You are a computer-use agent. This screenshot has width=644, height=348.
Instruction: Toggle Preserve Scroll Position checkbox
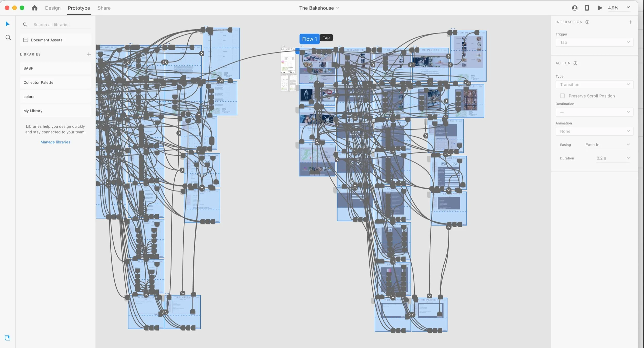(x=562, y=96)
